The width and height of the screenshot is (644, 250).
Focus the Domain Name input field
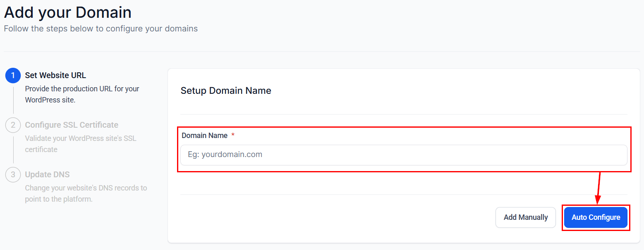pos(403,155)
